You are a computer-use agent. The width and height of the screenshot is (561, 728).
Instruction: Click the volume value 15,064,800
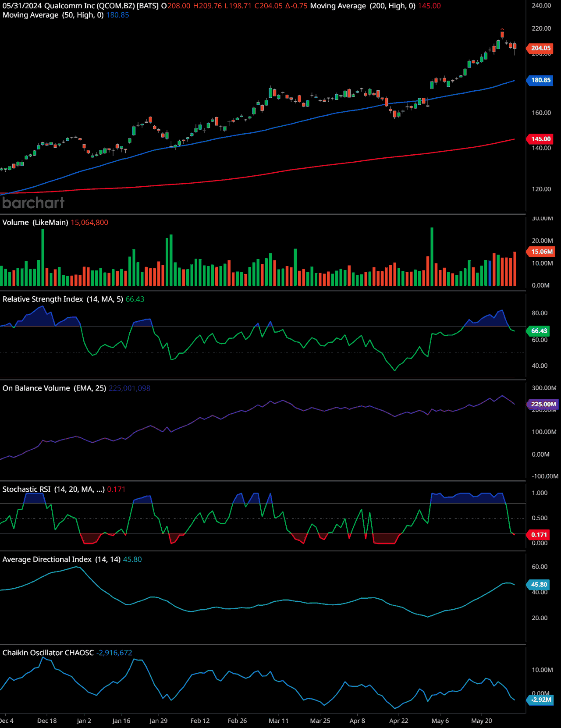pyautogui.click(x=89, y=222)
